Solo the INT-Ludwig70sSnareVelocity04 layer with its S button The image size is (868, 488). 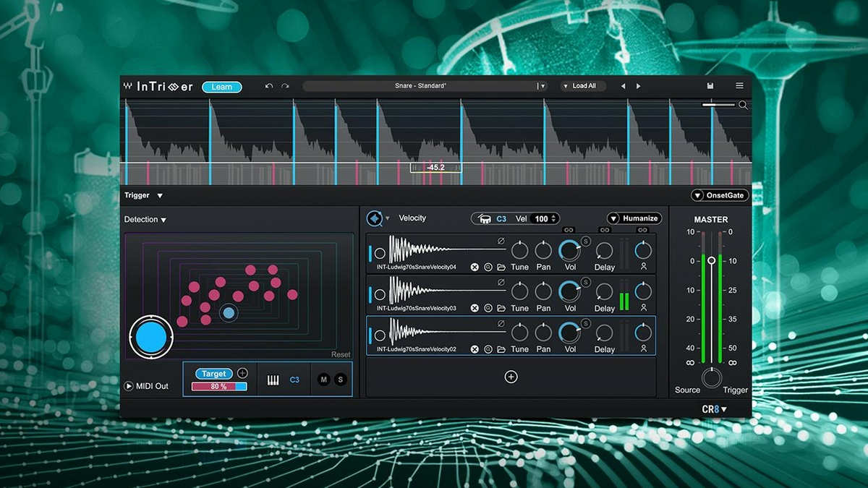click(585, 241)
